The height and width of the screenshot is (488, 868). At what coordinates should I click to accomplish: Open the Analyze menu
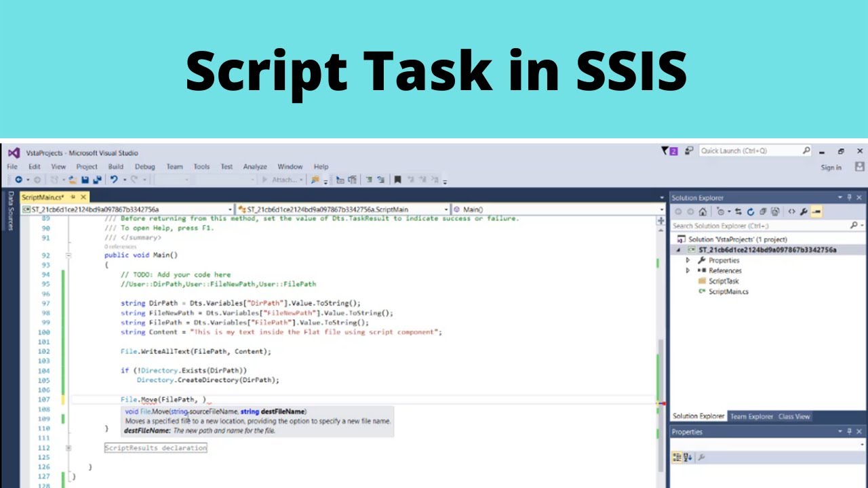coord(255,167)
